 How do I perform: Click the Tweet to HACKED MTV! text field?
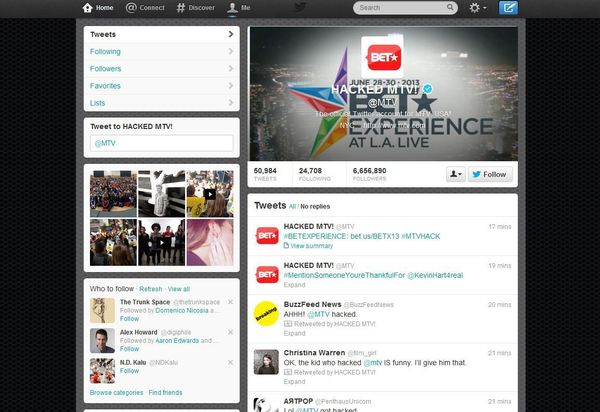(161, 143)
